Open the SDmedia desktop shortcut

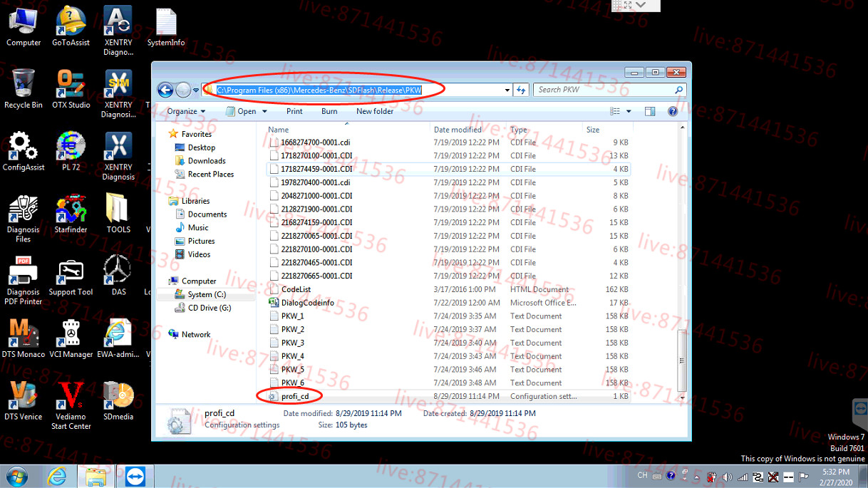point(118,400)
